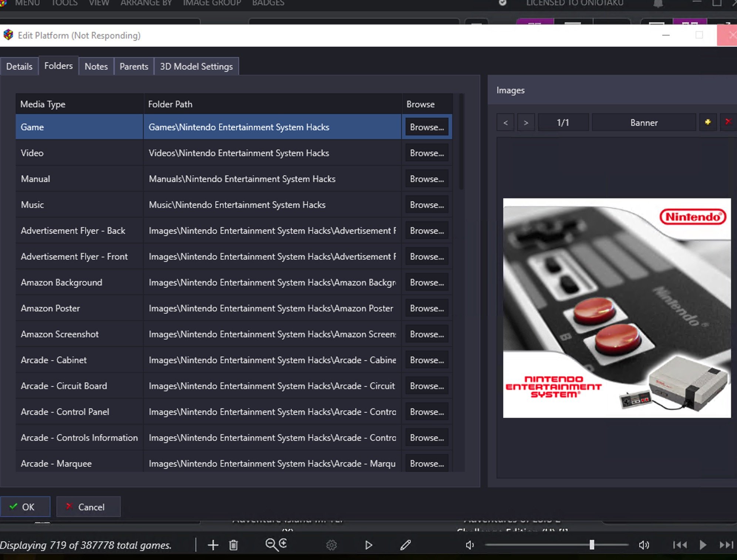The width and height of the screenshot is (737, 560).
Task: Click the loud speaker volume icon
Action: 644,545
